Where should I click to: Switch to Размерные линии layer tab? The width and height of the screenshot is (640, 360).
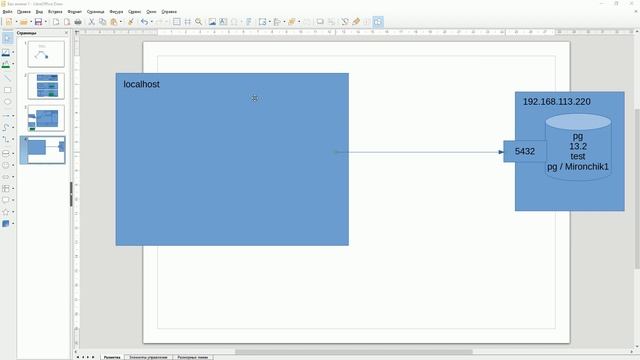click(x=193, y=357)
